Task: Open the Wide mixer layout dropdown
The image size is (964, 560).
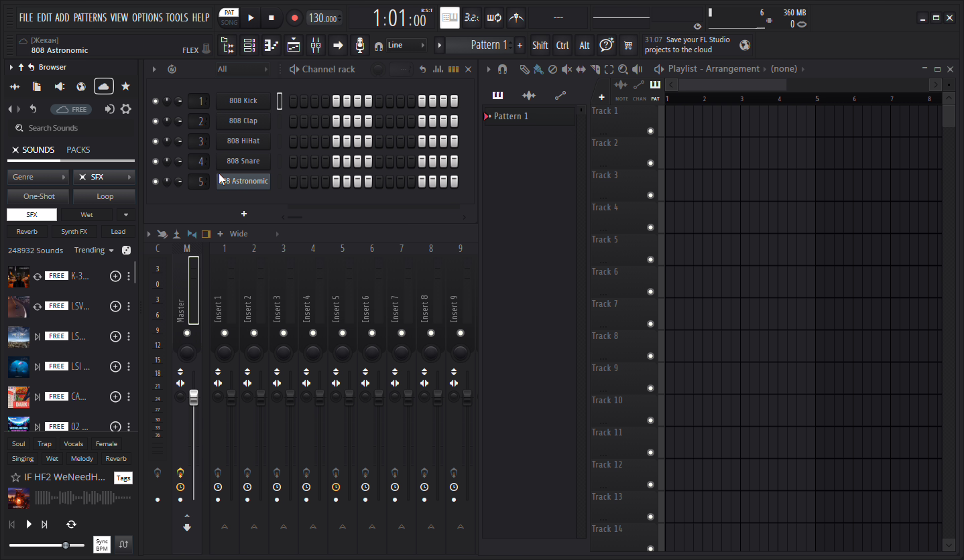Action: 255,234
